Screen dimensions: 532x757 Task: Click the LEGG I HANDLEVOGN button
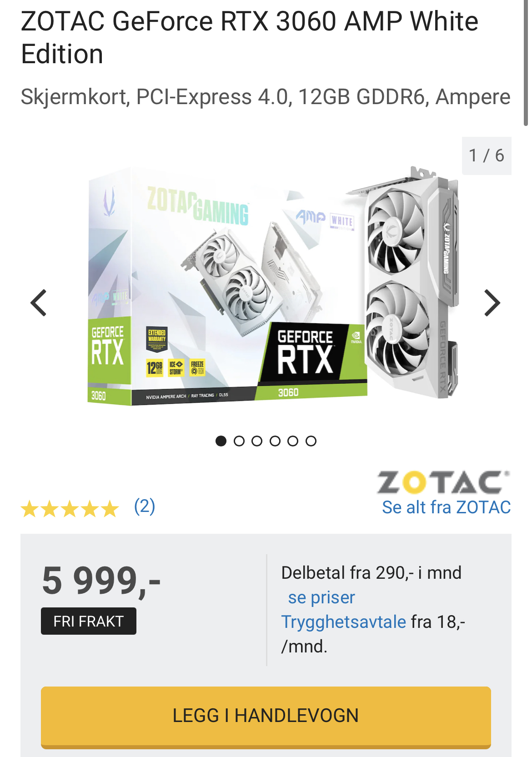pos(266,717)
